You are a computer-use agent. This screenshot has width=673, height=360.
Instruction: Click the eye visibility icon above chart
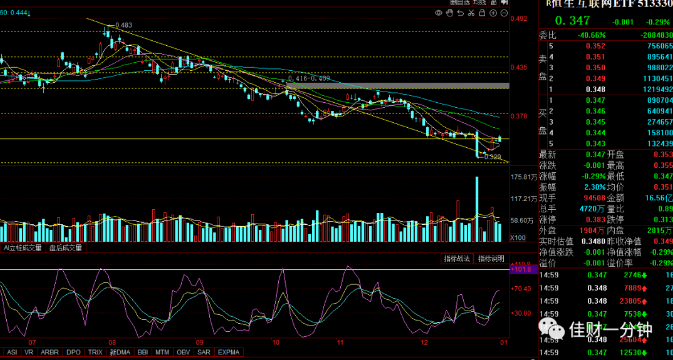[x=439, y=13]
